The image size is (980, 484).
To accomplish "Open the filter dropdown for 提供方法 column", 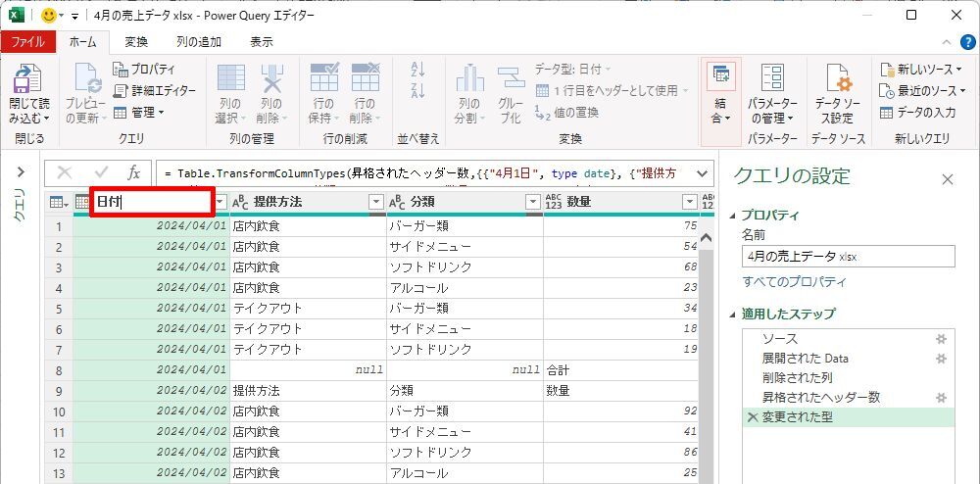I will click(x=375, y=202).
